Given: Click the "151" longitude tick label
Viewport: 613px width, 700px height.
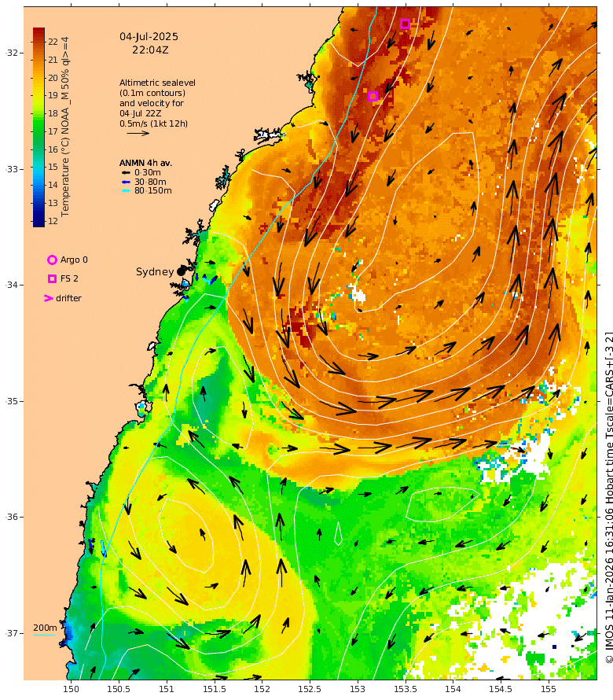Looking at the screenshot, I should (x=167, y=689).
